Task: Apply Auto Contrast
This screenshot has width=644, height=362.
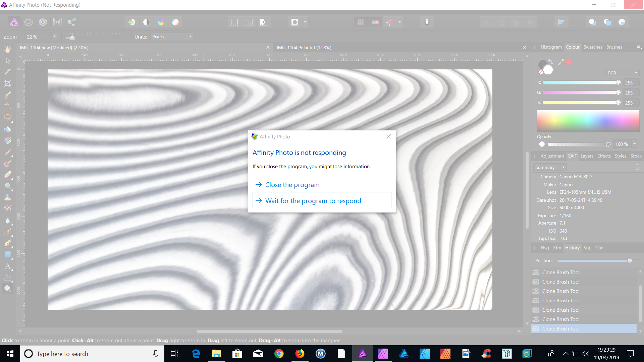Action: coord(146,22)
